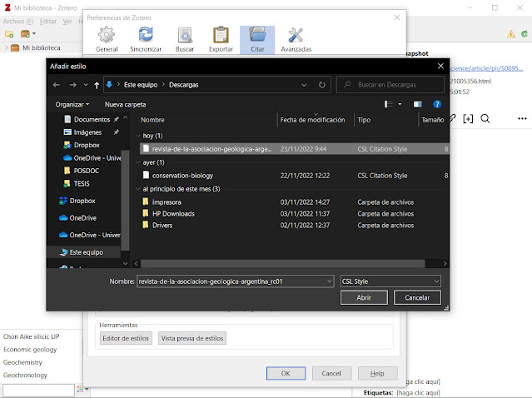Click Nueva carpeta in the file dialog
This screenshot has width=532, height=398.
pyautogui.click(x=125, y=105)
